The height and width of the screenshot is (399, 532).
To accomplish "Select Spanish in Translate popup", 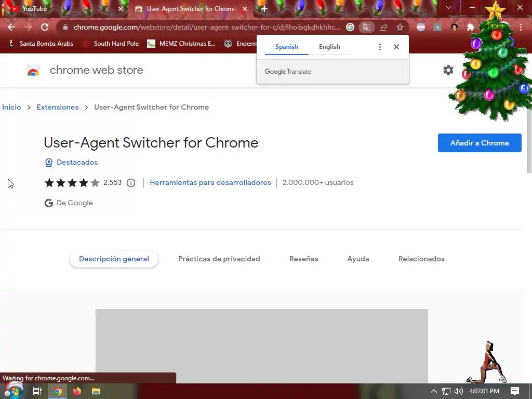I will (287, 47).
